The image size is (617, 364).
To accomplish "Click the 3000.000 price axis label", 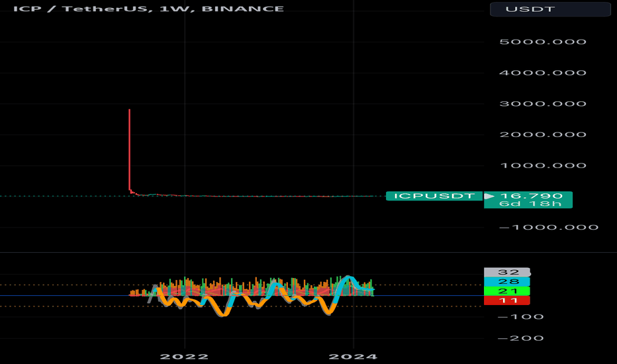I will tap(543, 104).
